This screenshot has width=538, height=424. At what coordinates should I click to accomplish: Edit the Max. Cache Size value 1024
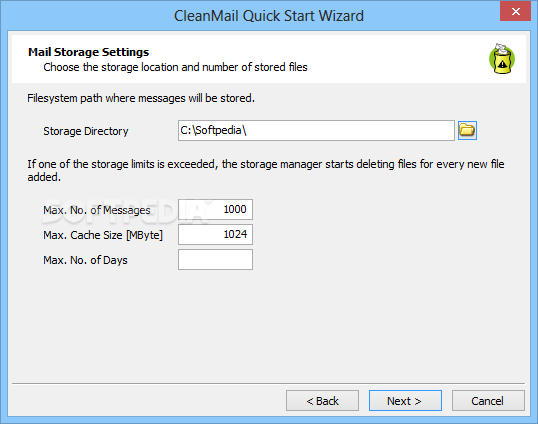pos(215,234)
